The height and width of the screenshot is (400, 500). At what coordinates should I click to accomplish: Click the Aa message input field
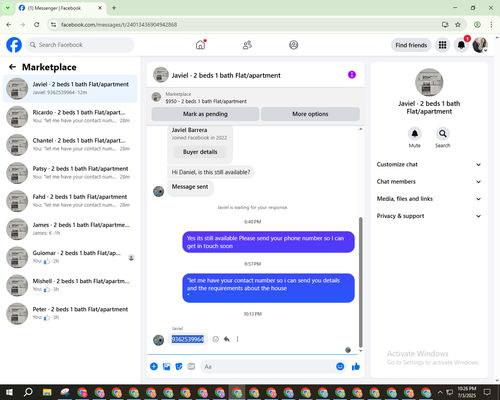[x=268, y=367]
